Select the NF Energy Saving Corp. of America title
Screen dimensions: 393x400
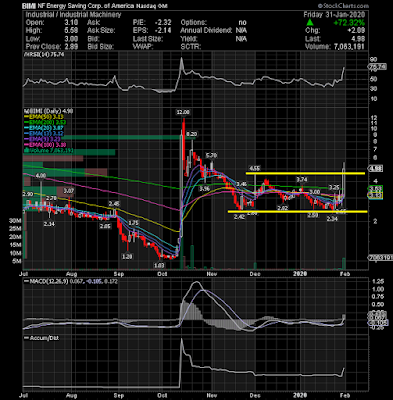87,6
